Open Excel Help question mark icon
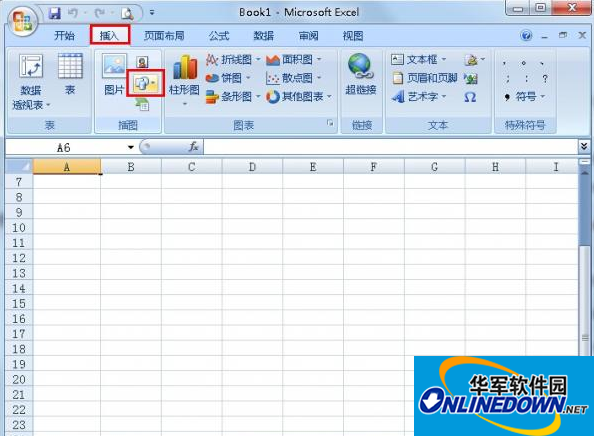594x436 pixels. point(526,36)
